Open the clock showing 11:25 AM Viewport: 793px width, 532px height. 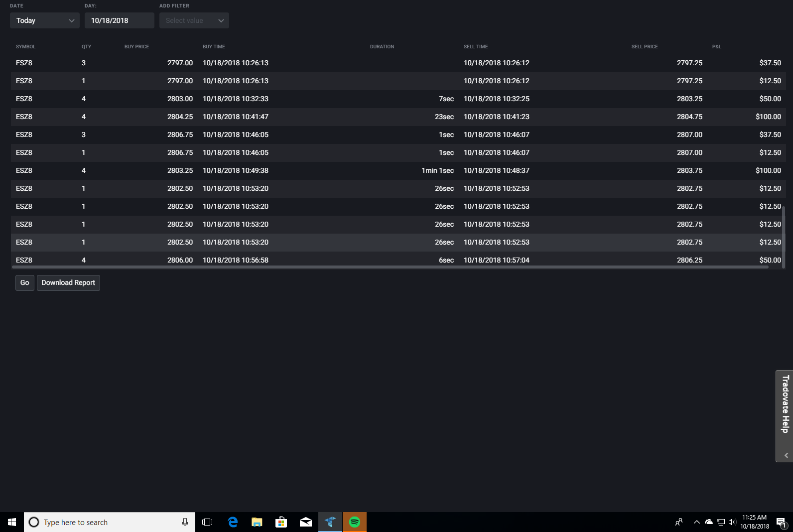(x=755, y=522)
